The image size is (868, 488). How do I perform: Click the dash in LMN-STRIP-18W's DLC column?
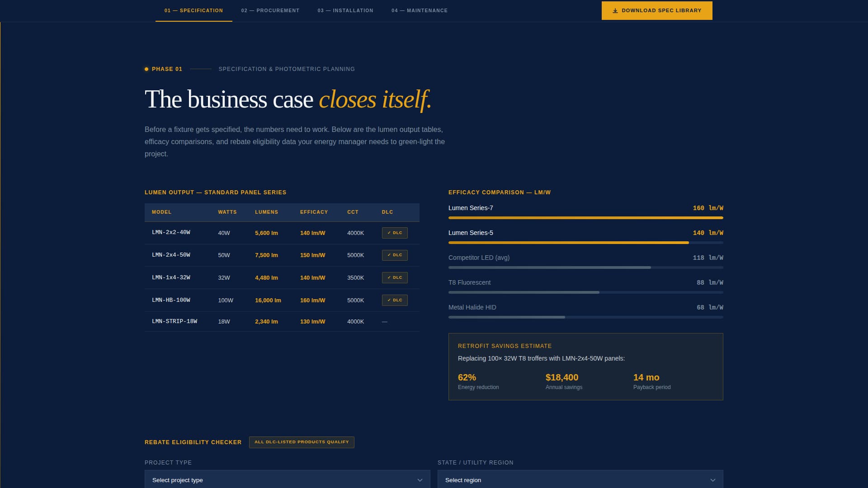pyautogui.click(x=385, y=321)
